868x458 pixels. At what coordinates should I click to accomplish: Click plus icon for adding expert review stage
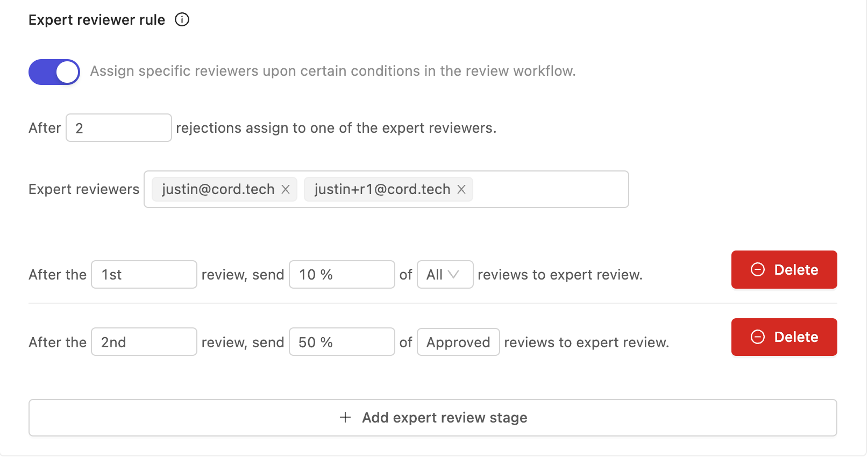(x=345, y=417)
